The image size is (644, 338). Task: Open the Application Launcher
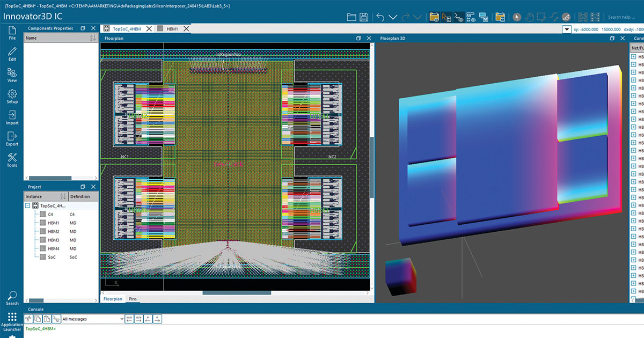[x=12, y=322]
